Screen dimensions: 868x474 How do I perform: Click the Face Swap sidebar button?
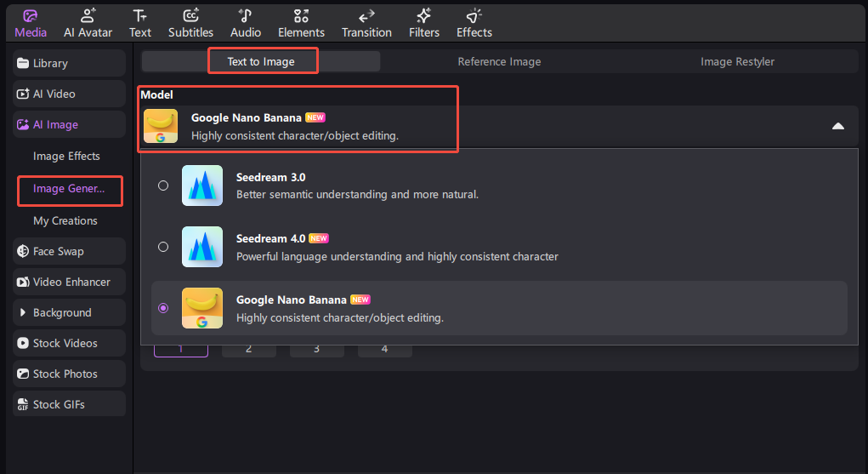69,251
